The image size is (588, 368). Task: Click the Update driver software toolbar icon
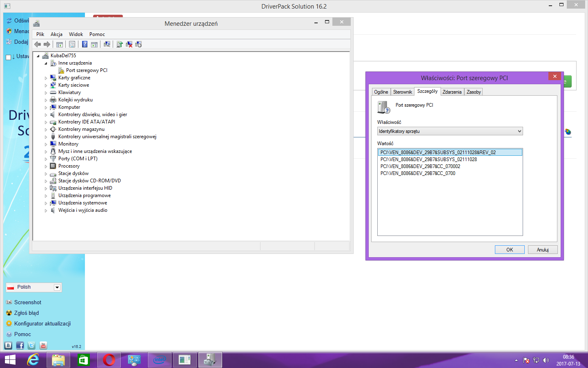pos(120,44)
